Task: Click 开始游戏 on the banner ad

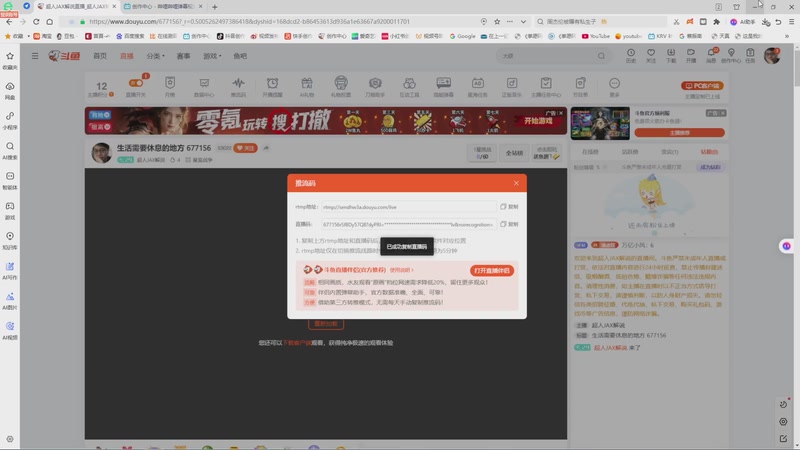Action: pos(539,121)
